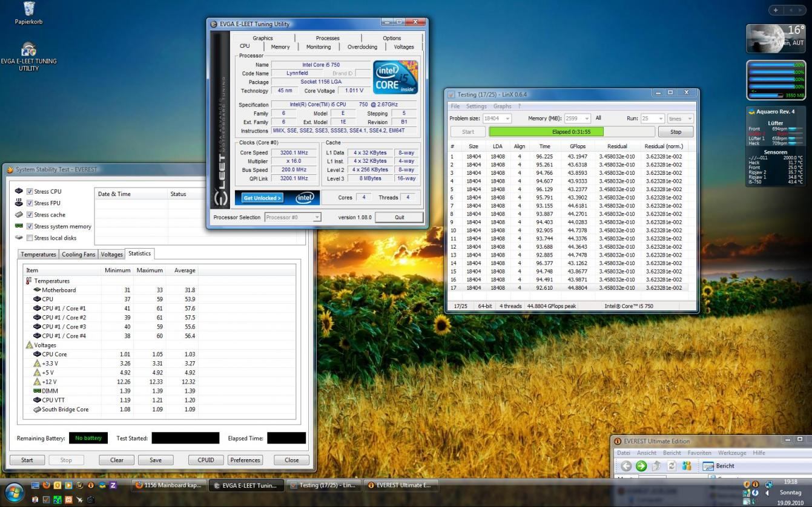Click the Stop button in LinX

(675, 131)
